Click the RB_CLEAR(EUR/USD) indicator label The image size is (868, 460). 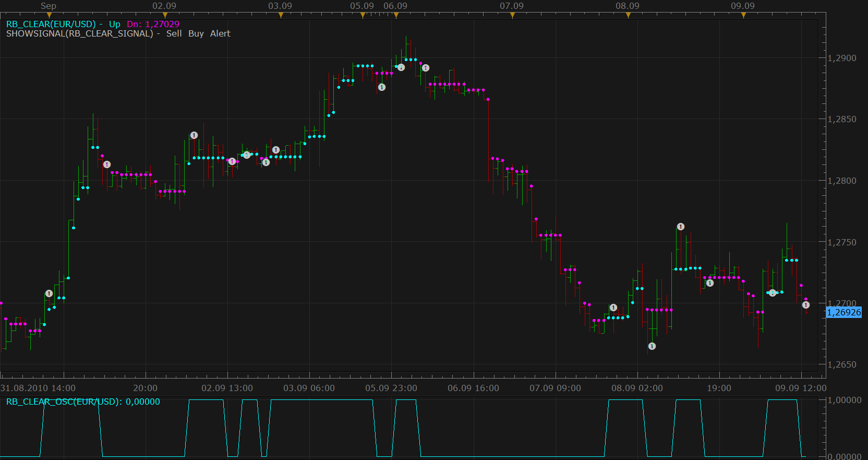(x=51, y=24)
